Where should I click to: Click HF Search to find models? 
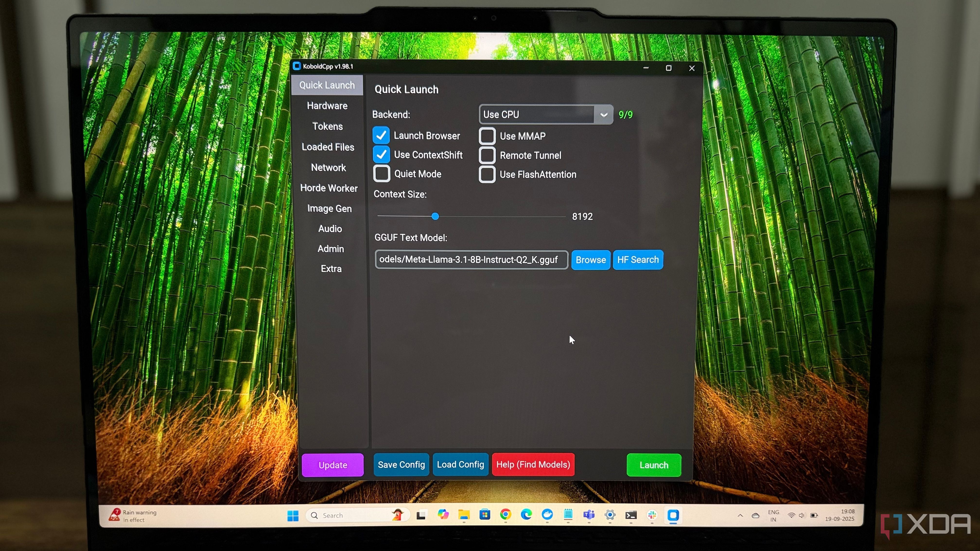click(x=638, y=260)
